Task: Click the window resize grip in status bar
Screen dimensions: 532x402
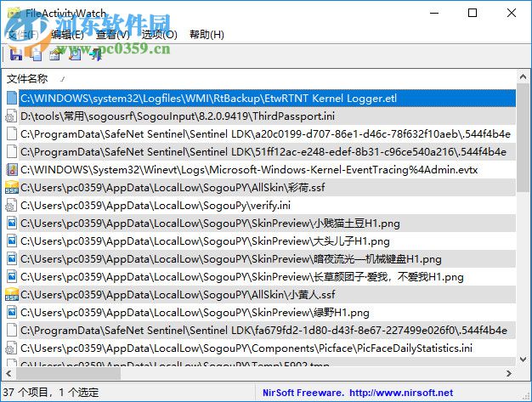Action: 526,395
